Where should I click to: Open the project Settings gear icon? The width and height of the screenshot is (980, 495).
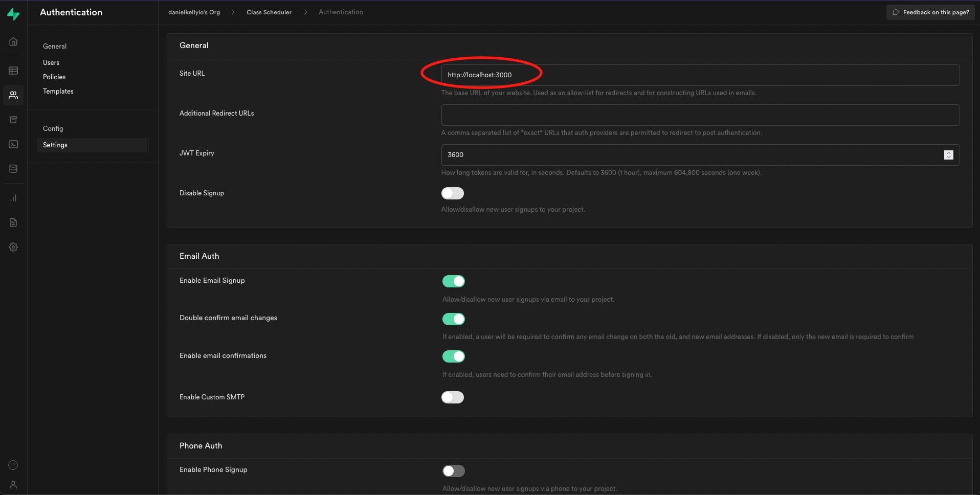[x=13, y=247]
